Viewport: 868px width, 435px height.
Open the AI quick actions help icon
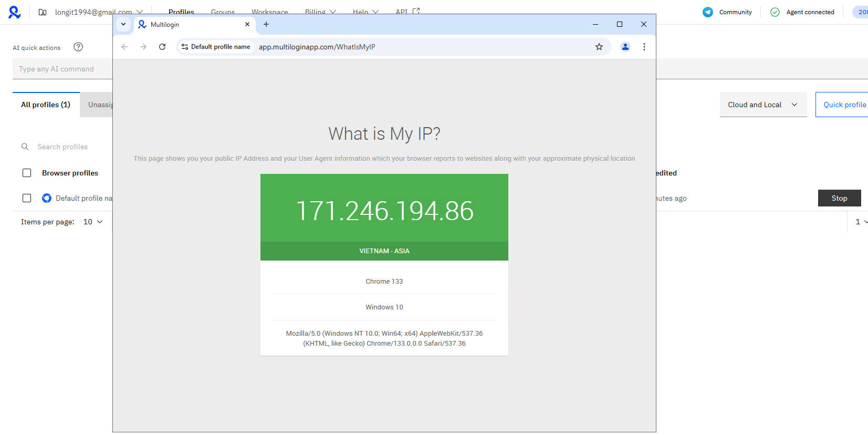pyautogui.click(x=78, y=47)
